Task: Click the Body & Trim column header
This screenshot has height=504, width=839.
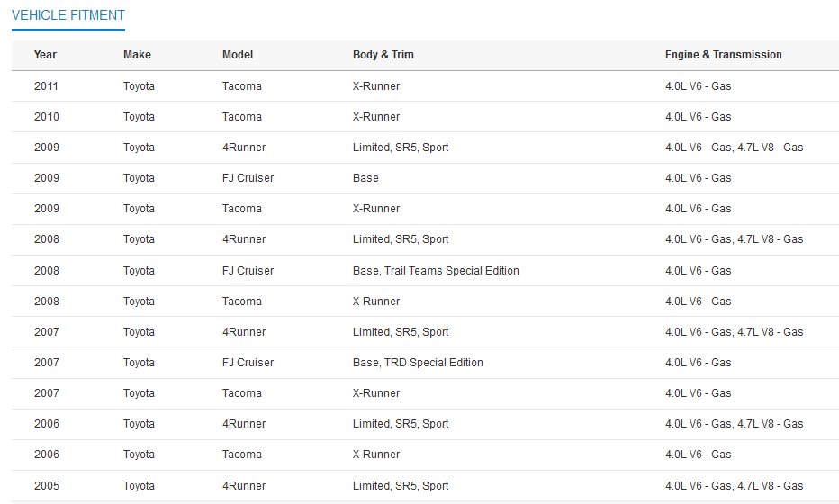Action: coord(383,55)
